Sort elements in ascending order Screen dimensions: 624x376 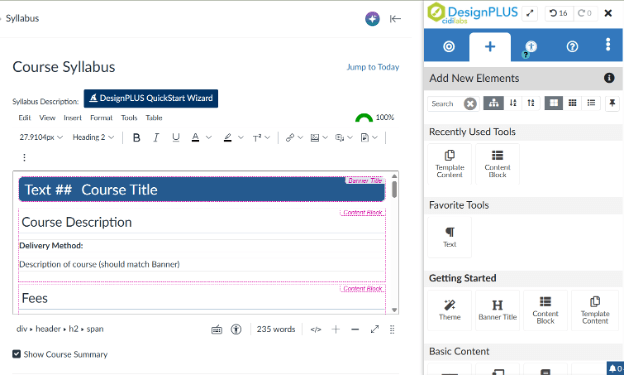click(x=531, y=103)
